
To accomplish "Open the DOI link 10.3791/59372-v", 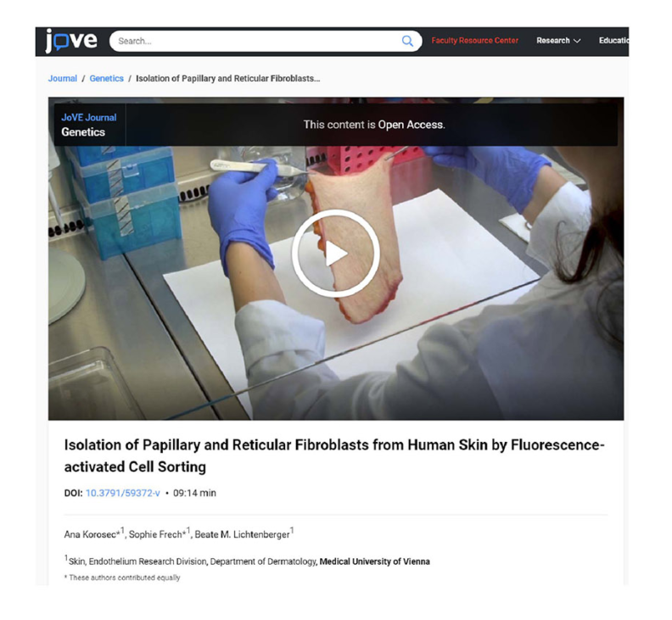I will pyautogui.click(x=122, y=493).
